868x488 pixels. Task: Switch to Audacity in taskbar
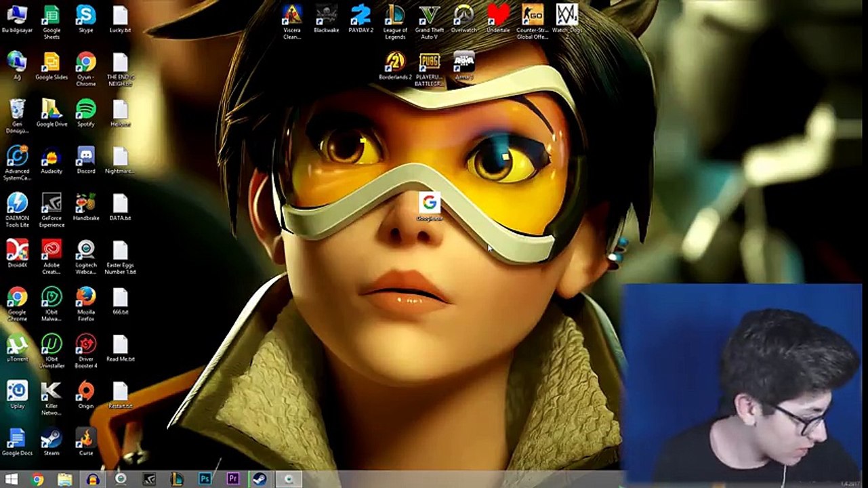pos(93,479)
